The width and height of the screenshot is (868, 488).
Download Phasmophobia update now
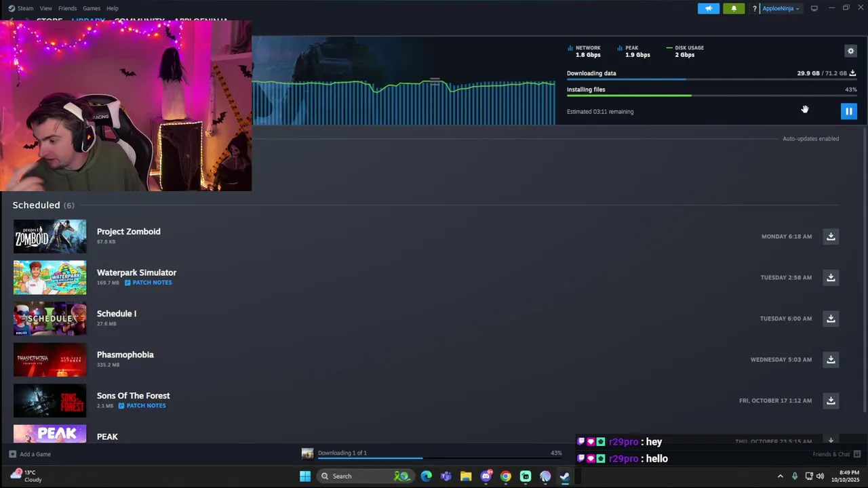(831, 359)
